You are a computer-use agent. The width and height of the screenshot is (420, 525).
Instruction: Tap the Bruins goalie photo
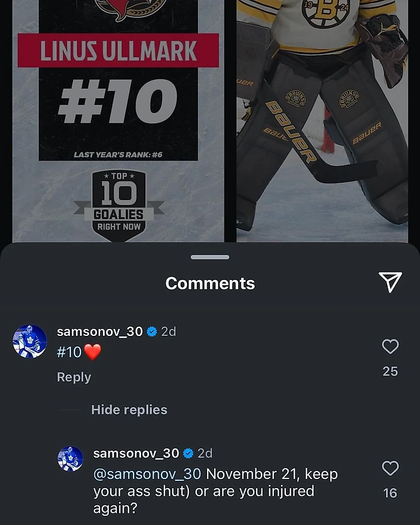pos(322,121)
